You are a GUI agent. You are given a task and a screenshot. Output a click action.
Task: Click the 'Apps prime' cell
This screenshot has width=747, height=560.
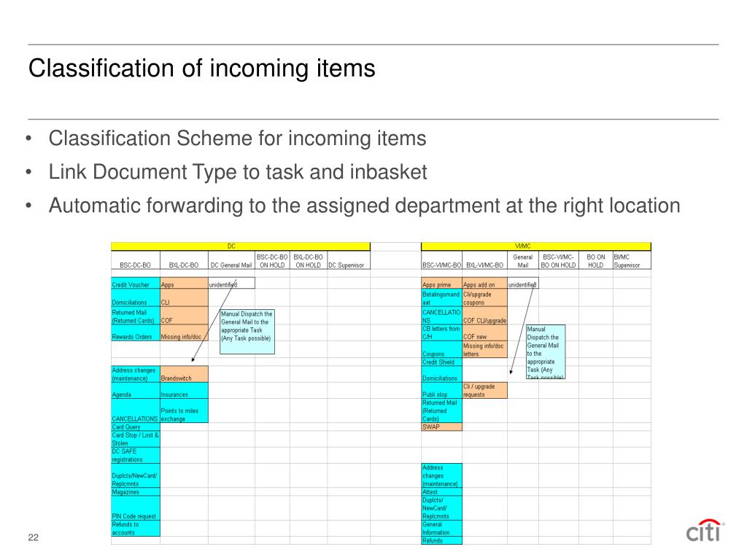(441, 284)
